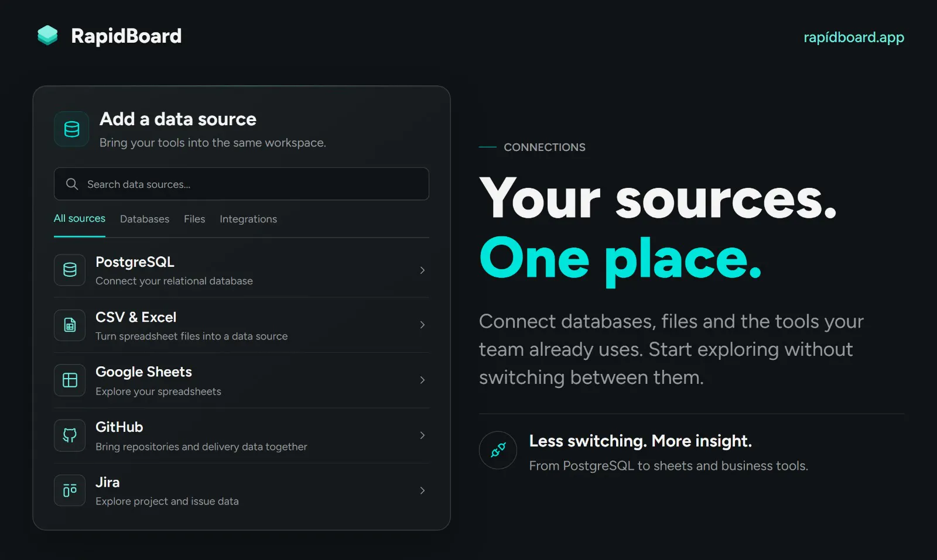The height and width of the screenshot is (560, 937).
Task: Click the RapidBoard brand name
Action: 126,36
